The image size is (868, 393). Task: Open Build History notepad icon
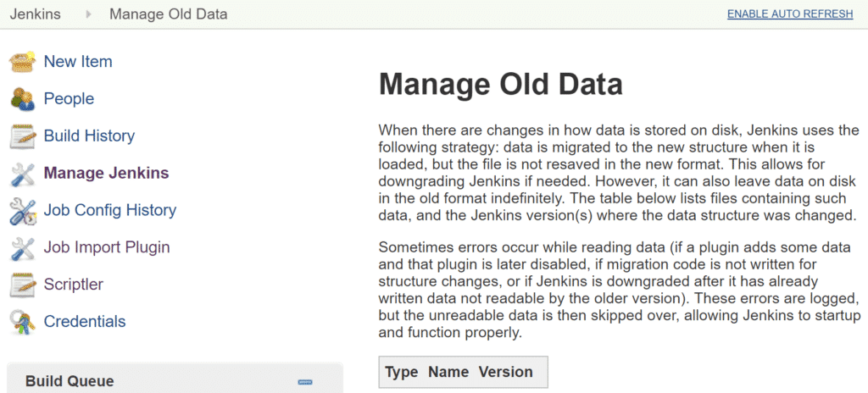click(x=23, y=136)
